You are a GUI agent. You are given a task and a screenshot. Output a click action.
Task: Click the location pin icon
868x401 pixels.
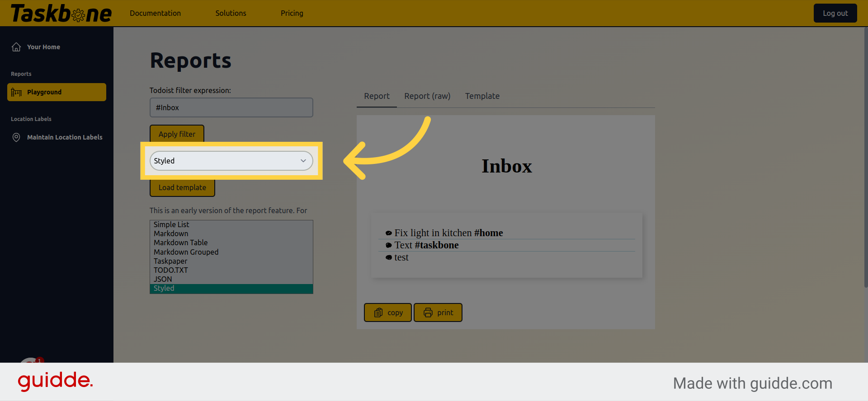click(16, 137)
